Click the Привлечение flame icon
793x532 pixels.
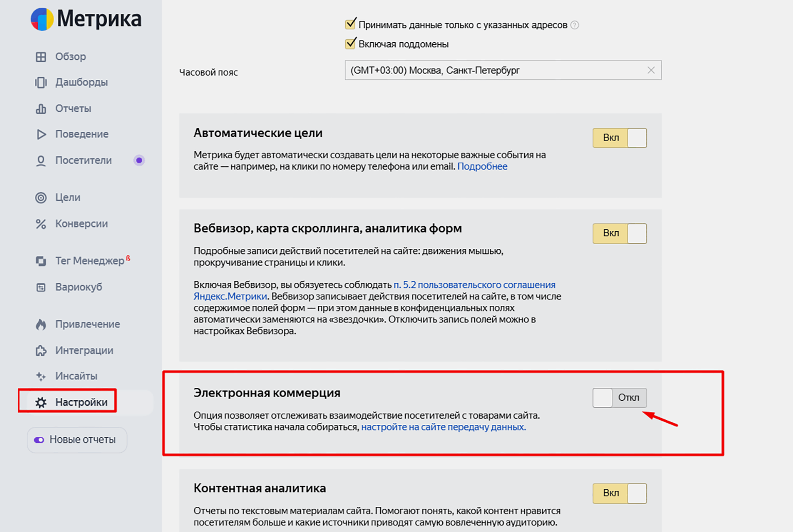[41, 324]
